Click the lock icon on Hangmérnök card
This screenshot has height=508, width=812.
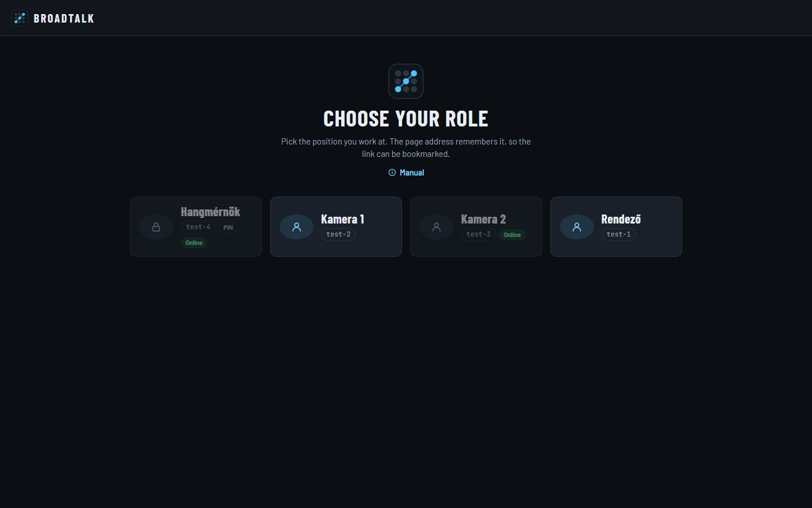point(156,227)
